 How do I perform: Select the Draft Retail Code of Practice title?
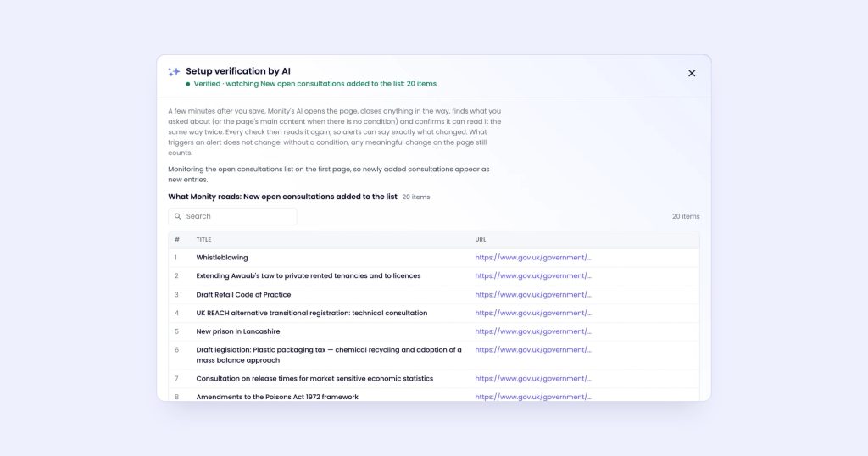click(243, 294)
